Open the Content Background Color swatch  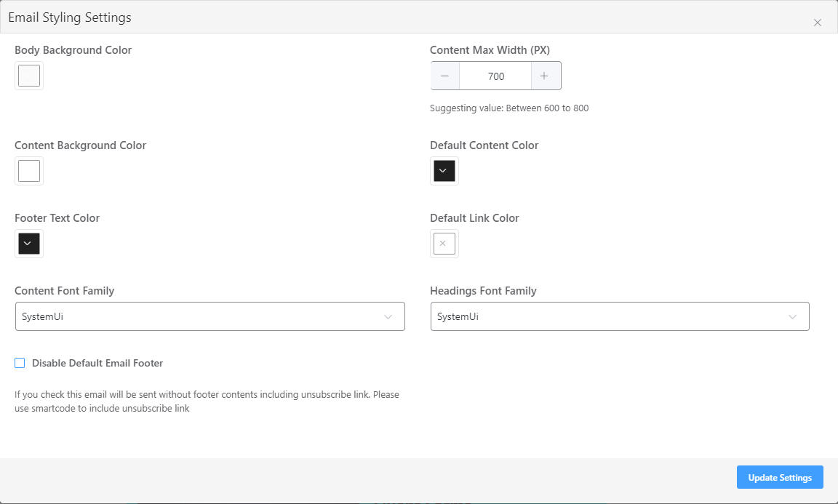28,171
